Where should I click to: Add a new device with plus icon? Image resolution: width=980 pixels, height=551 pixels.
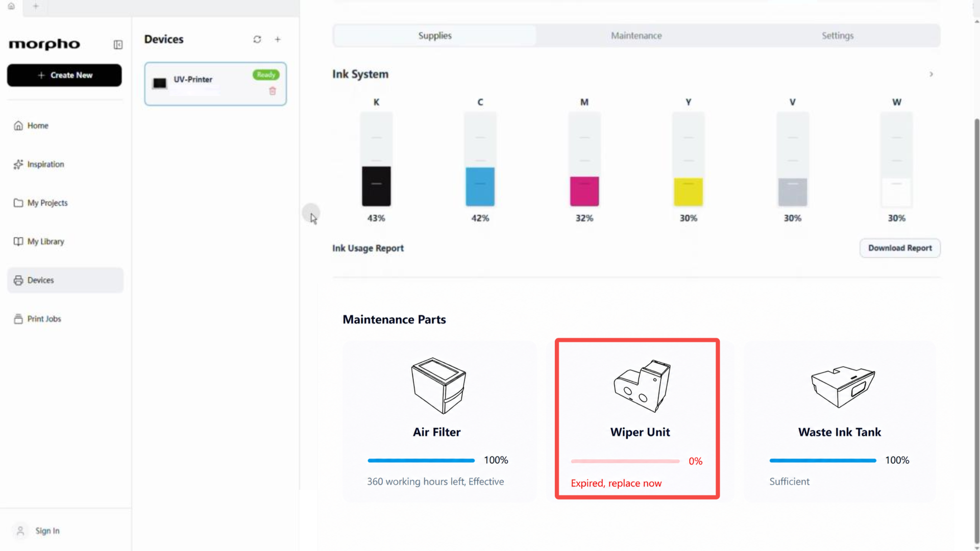278,39
